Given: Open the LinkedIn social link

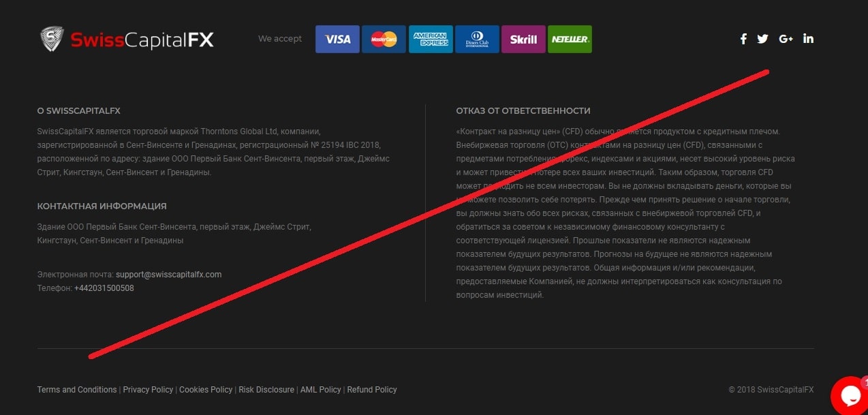Looking at the screenshot, I should 808,39.
